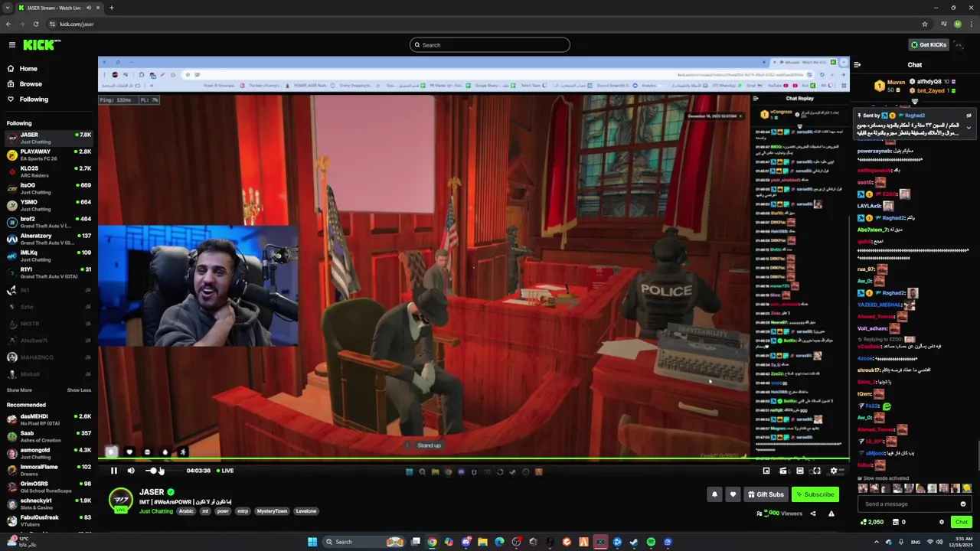Image resolution: width=980 pixels, height=551 pixels.
Task: Select Alneratzory channel in Following list
Action: (49, 239)
